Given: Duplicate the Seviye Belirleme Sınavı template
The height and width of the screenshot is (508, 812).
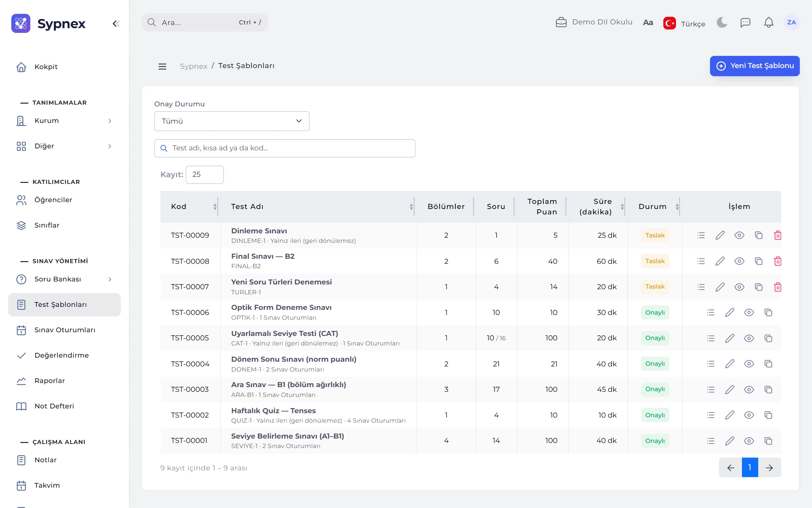Looking at the screenshot, I should point(768,441).
